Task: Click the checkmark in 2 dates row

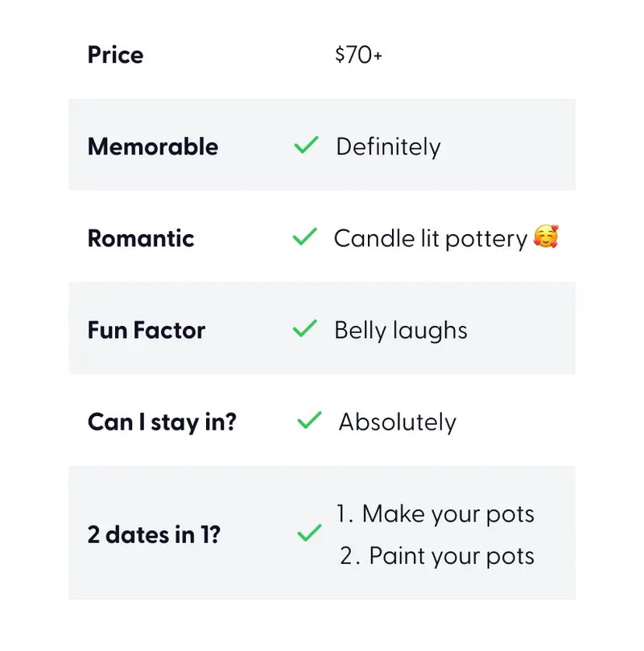Action: click(x=309, y=533)
